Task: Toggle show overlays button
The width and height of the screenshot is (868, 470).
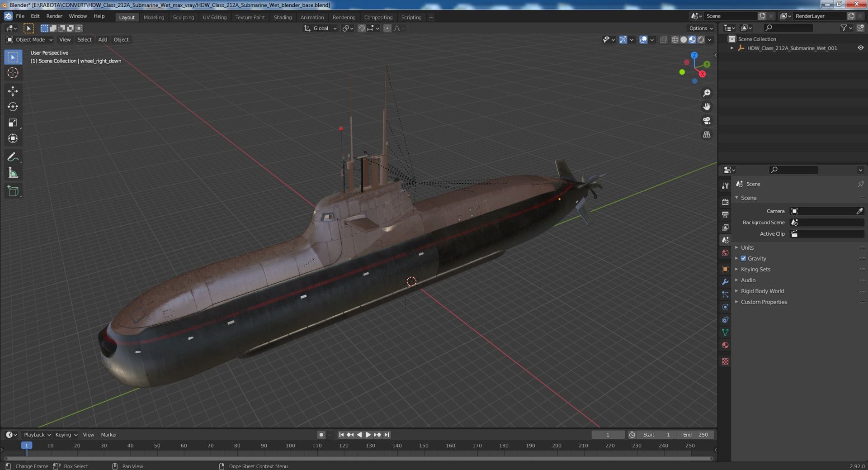Action: click(643, 40)
